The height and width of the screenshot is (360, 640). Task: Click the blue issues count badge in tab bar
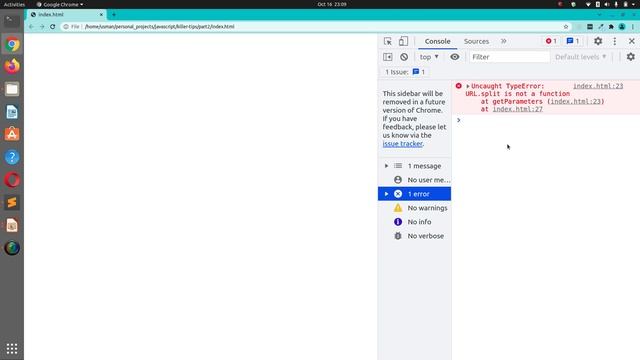pos(573,41)
